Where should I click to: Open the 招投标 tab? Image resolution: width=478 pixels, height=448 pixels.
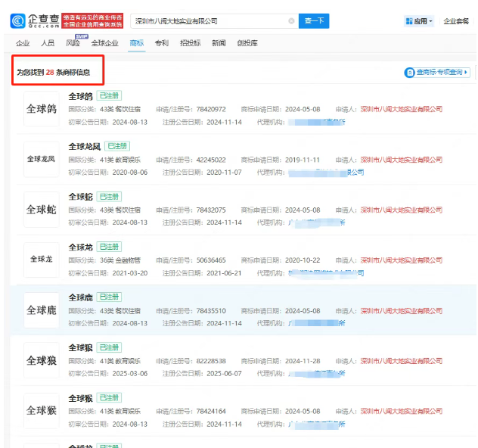(190, 44)
